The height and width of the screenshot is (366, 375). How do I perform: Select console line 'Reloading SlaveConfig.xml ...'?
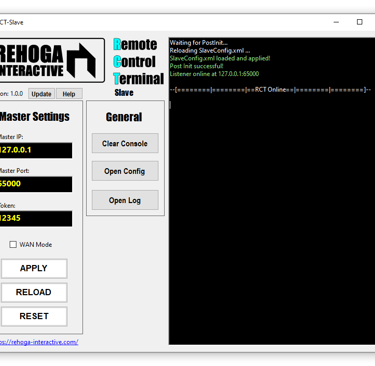tap(210, 51)
